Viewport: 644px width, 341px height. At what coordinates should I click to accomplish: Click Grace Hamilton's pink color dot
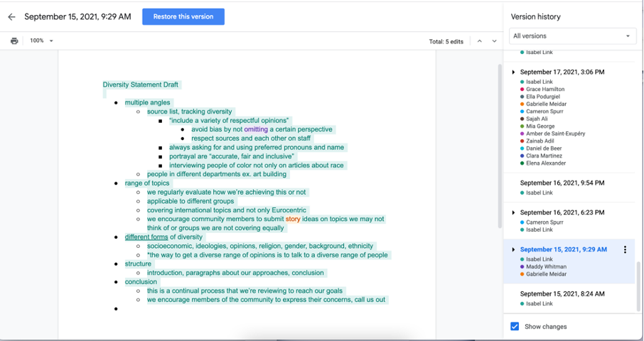522,89
